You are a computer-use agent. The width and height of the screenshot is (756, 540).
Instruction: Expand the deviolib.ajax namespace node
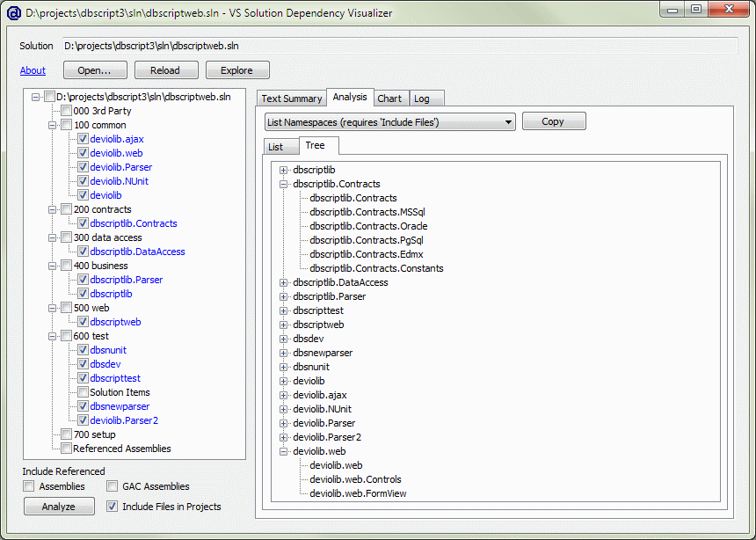coord(283,395)
